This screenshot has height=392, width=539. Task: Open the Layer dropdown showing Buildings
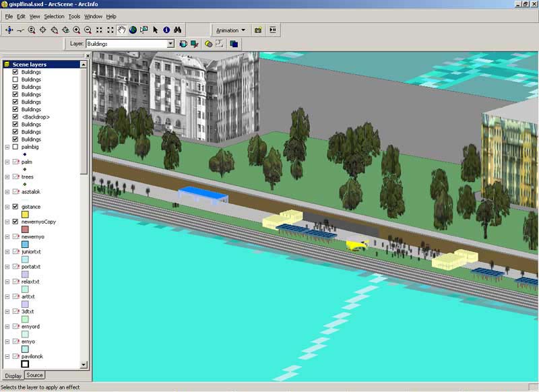click(x=170, y=44)
